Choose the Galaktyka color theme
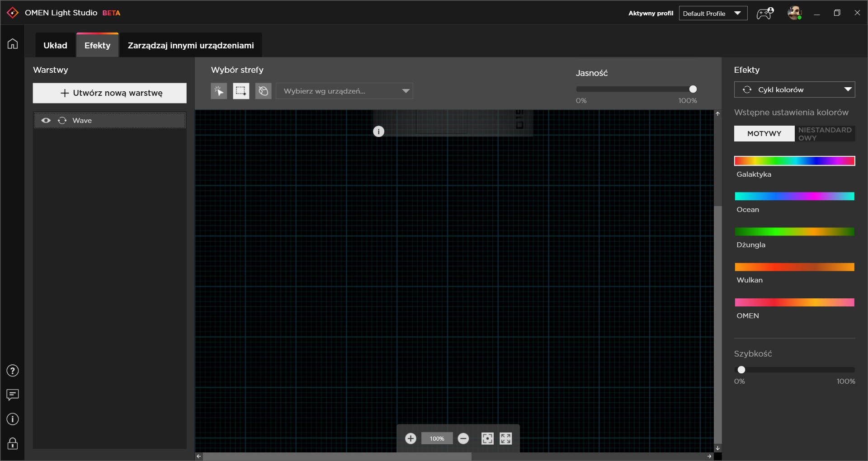 [x=794, y=161]
